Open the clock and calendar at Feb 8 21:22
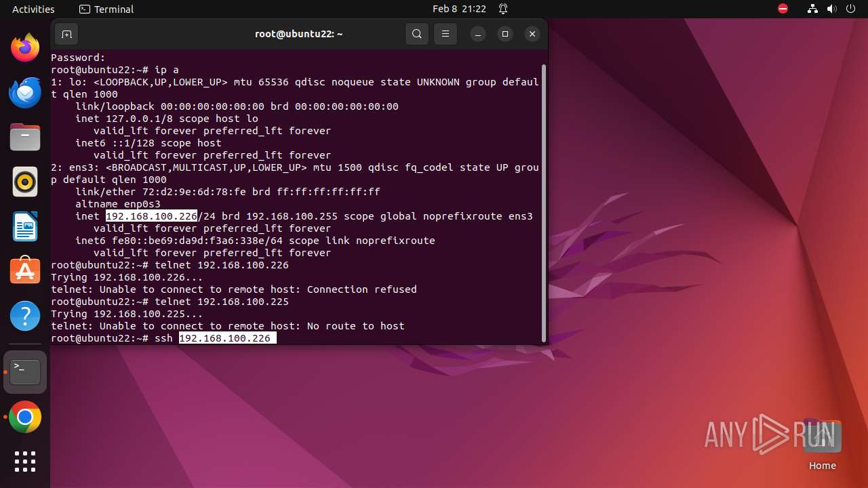The width and height of the screenshot is (868, 488). [459, 9]
